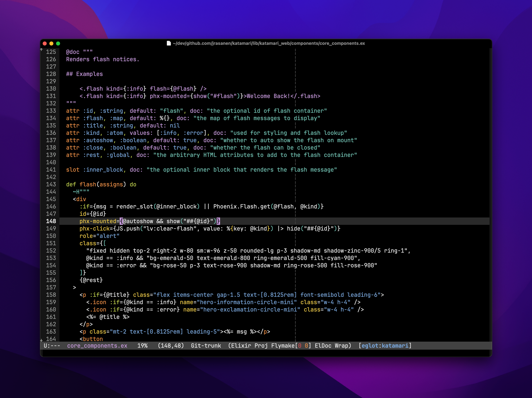
Task: Click line number 143 in the gutter
Action: [51, 185]
